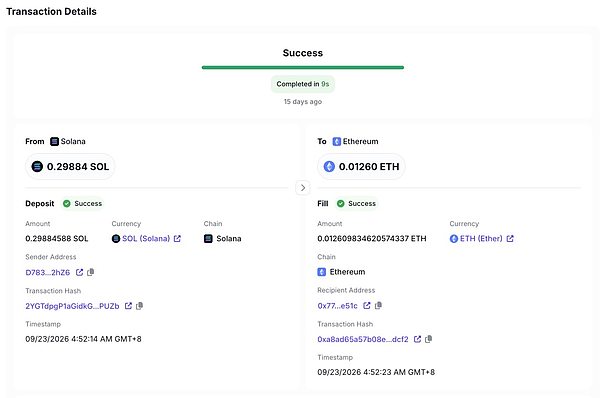The image size is (600, 398).
Task: Click the 0.01260 ETH amount pill
Action: click(361, 166)
